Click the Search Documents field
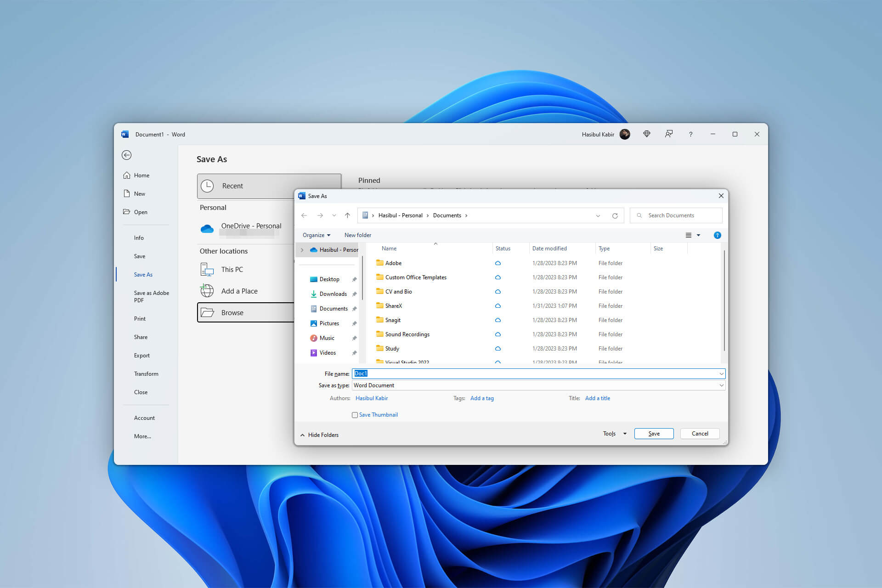This screenshot has height=588, width=882. pyautogui.click(x=676, y=215)
